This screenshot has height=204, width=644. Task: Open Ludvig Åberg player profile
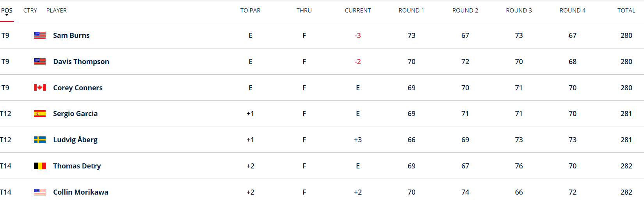pos(75,140)
